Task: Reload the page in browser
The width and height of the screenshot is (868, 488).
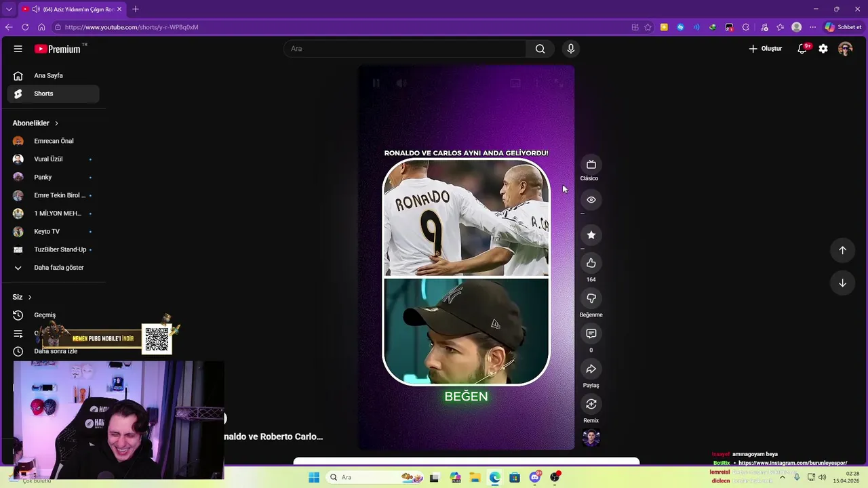Action: pyautogui.click(x=25, y=27)
